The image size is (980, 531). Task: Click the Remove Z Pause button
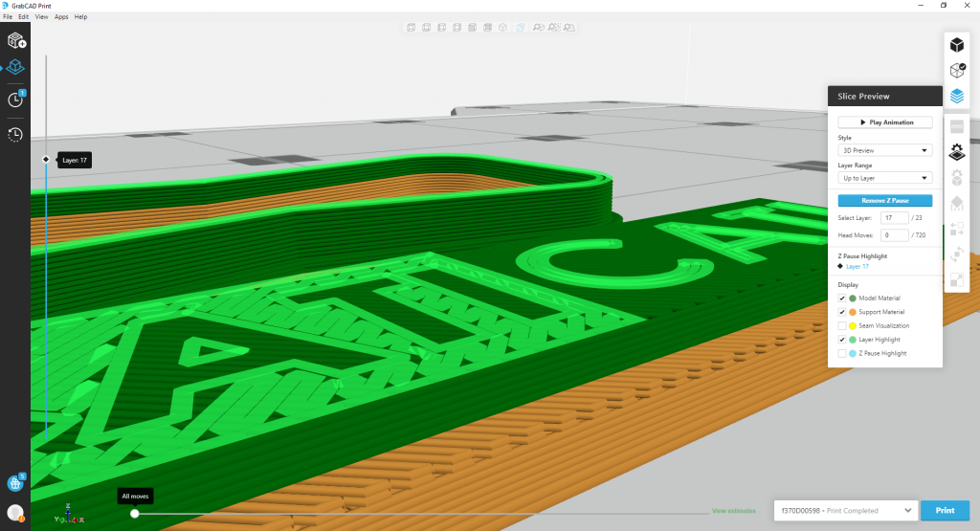coord(884,201)
